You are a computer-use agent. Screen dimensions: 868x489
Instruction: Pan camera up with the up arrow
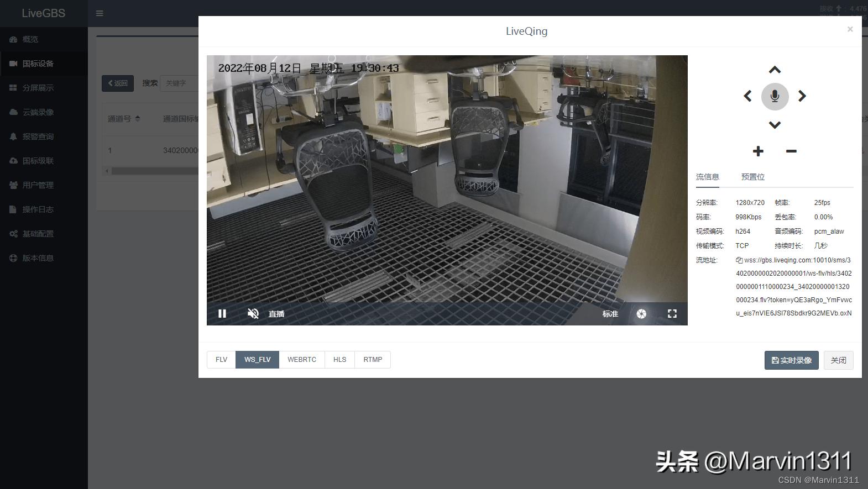pyautogui.click(x=775, y=70)
